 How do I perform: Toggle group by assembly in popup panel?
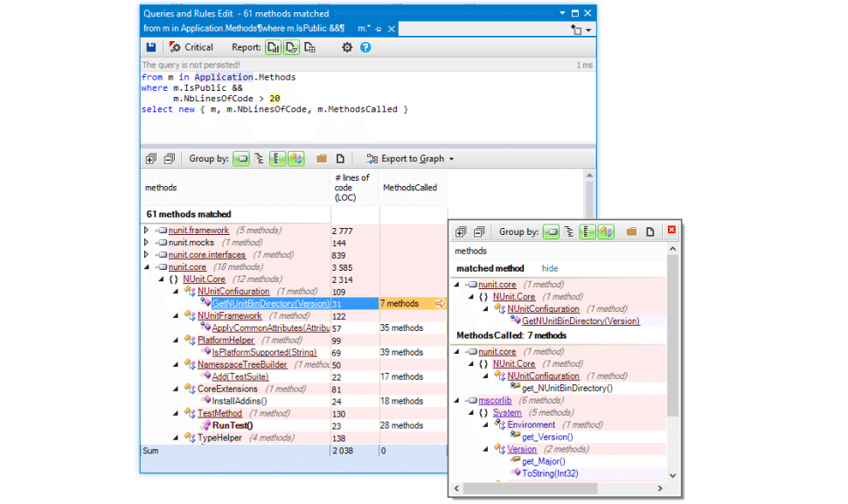[x=551, y=232]
